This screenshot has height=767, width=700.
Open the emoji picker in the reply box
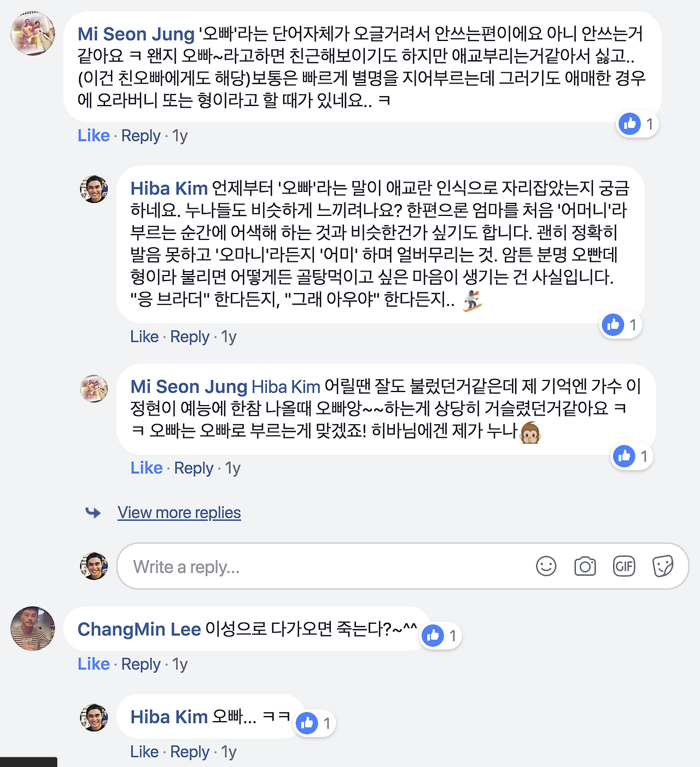(x=546, y=566)
